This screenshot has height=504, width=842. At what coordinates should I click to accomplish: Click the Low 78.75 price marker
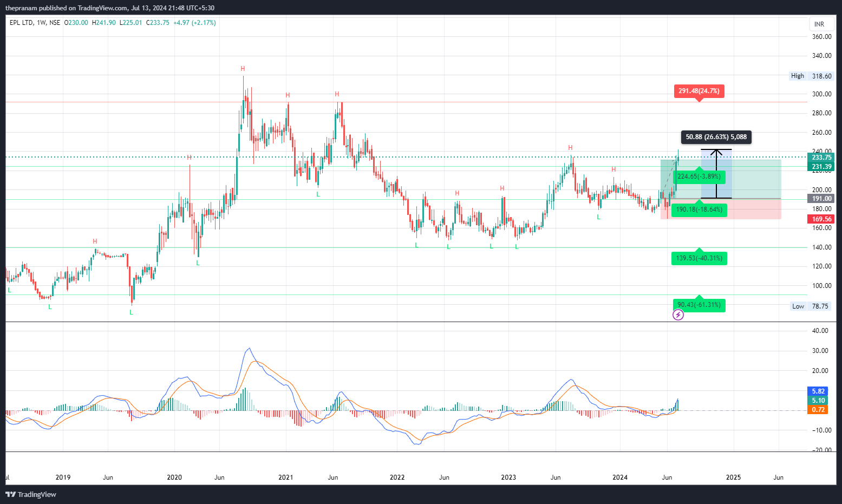[x=811, y=306]
